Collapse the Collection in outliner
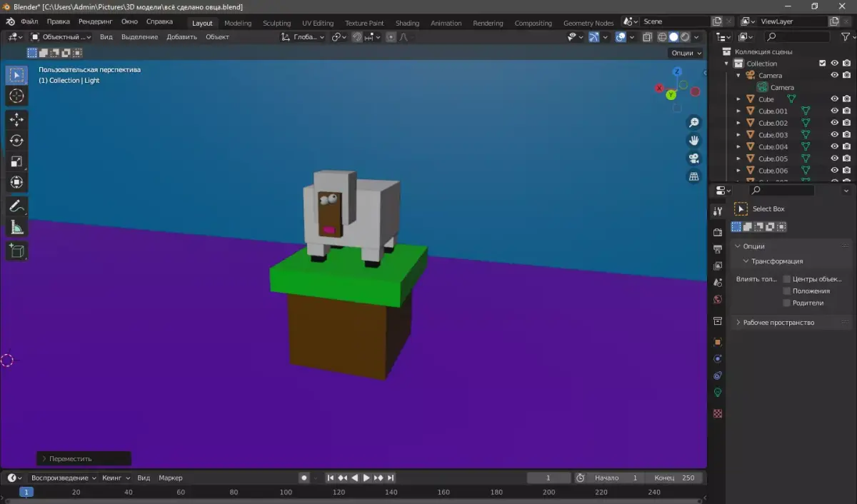857x504 pixels. (x=727, y=64)
